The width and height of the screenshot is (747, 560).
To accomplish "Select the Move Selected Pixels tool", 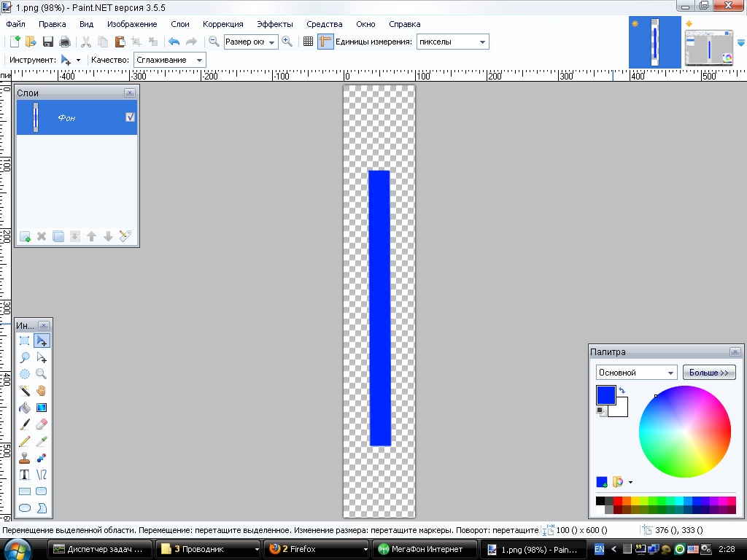I will point(42,341).
